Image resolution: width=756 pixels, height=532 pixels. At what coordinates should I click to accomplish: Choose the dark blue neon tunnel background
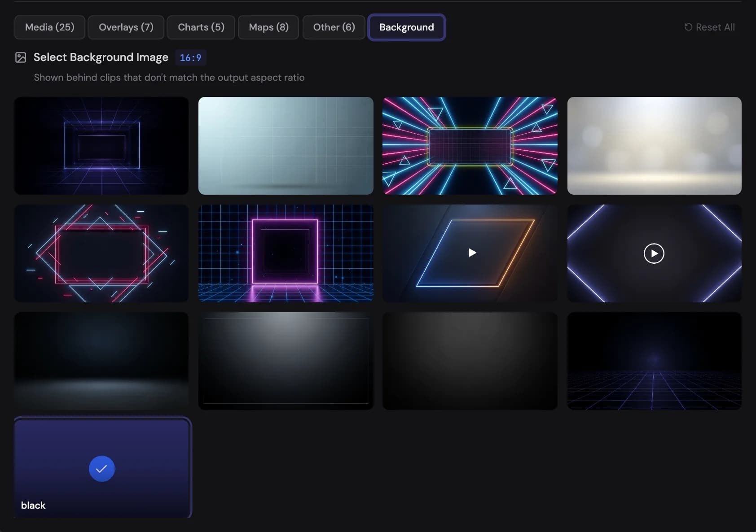click(101, 146)
